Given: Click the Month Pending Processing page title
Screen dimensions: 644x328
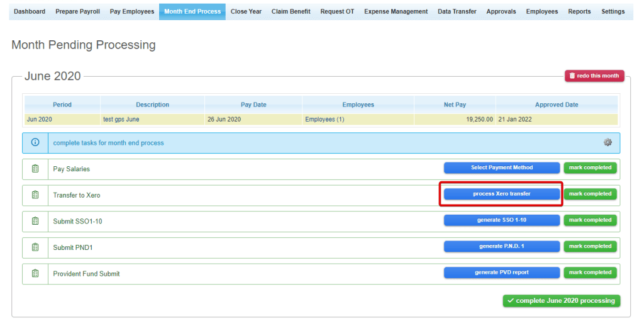Looking at the screenshot, I should (x=84, y=45).
